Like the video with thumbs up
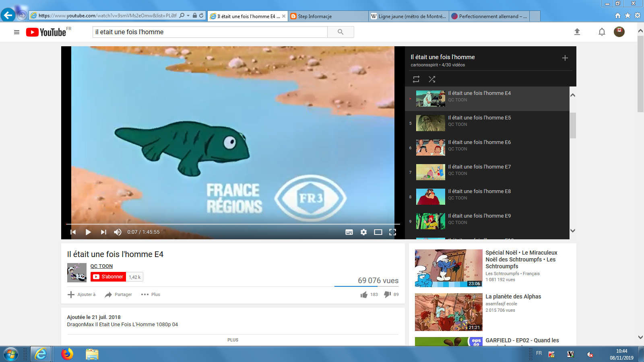 pos(369,294)
